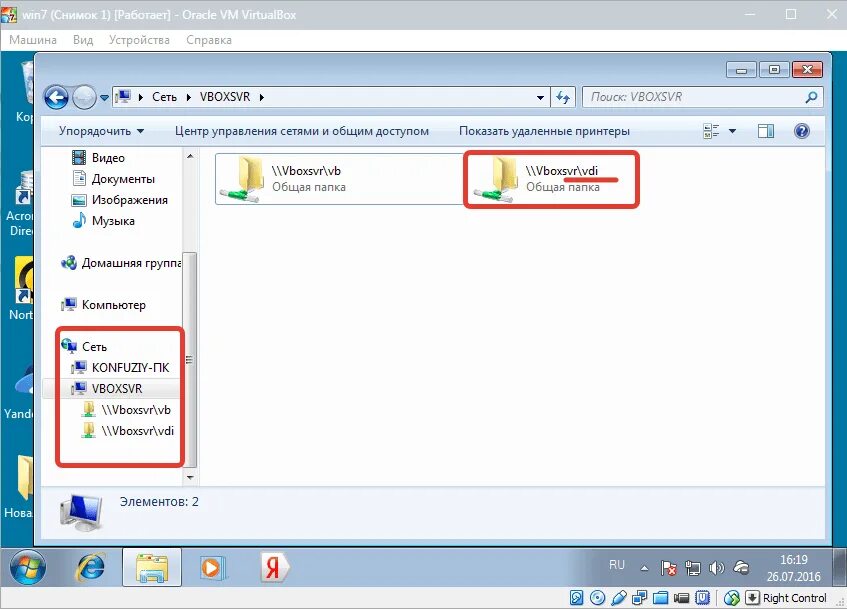
Task: Click the VirtualBox video capture status icon
Action: coord(682,598)
